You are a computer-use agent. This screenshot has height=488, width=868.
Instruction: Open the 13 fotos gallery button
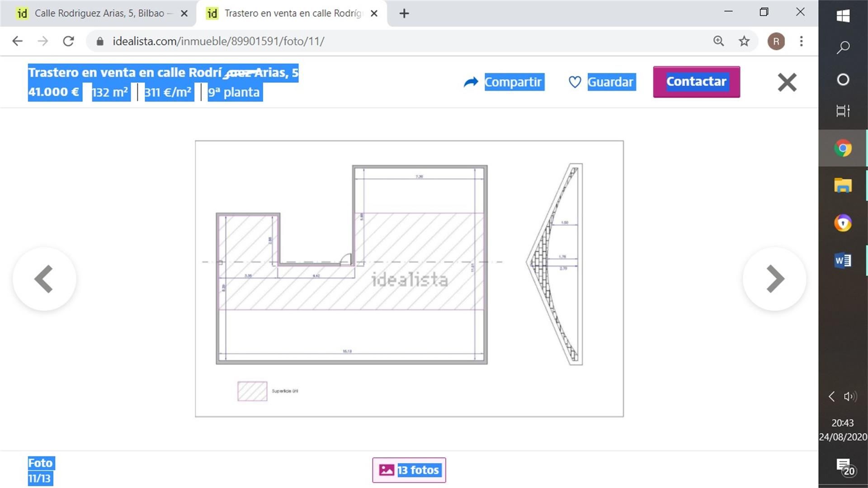(x=409, y=470)
